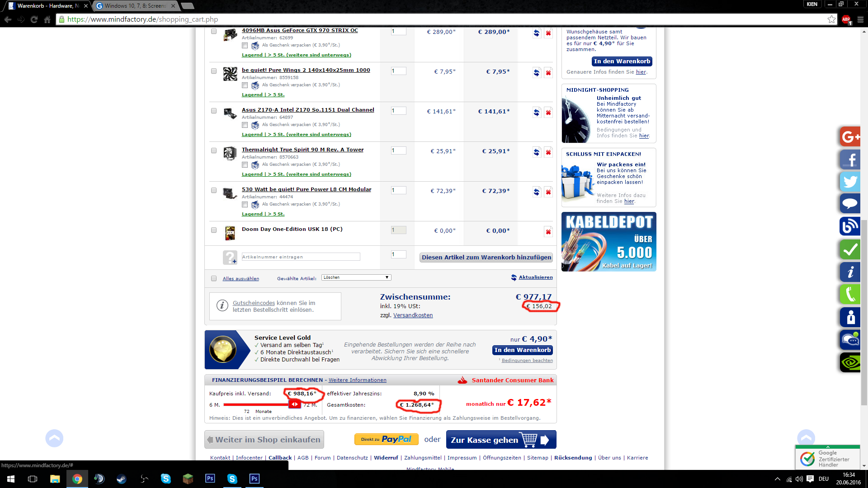Open the info sidebar icon

click(x=850, y=272)
